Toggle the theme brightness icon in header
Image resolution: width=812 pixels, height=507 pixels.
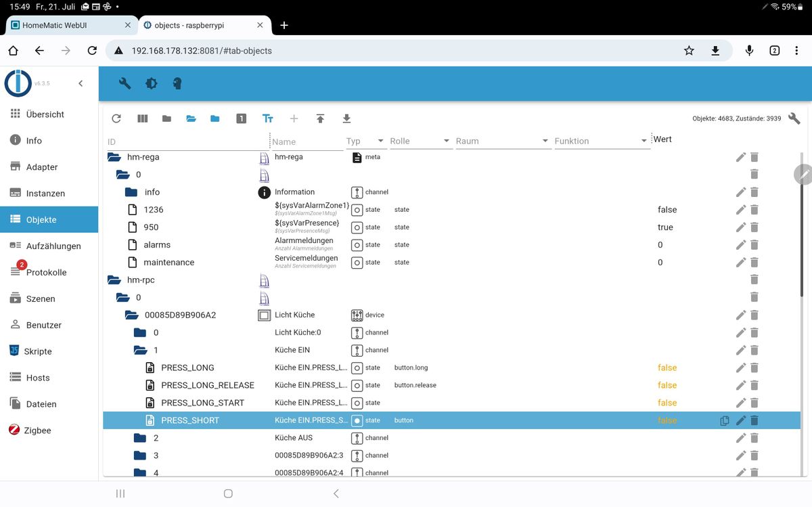click(x=151, y=83)
